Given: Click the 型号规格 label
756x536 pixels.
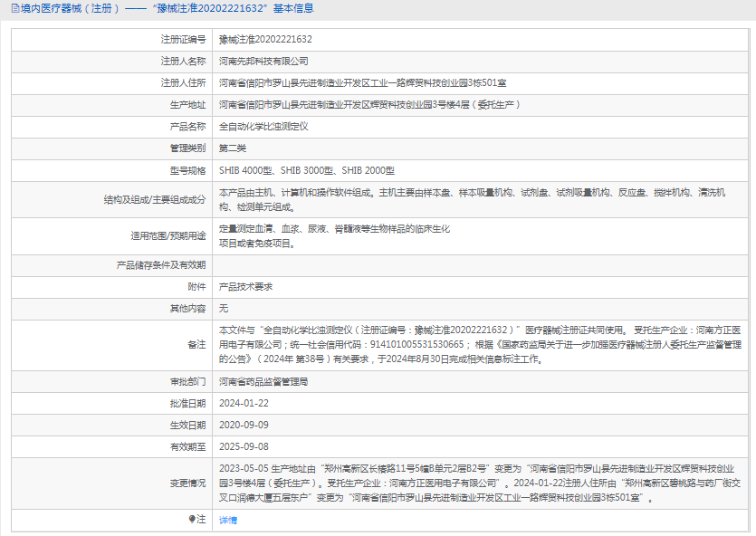Looking at the screenshot, I should [x=187, y=170].
